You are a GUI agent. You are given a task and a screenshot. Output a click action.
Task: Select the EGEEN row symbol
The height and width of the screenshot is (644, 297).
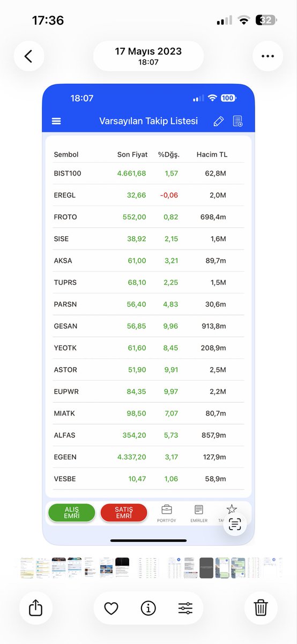(65, 457)
